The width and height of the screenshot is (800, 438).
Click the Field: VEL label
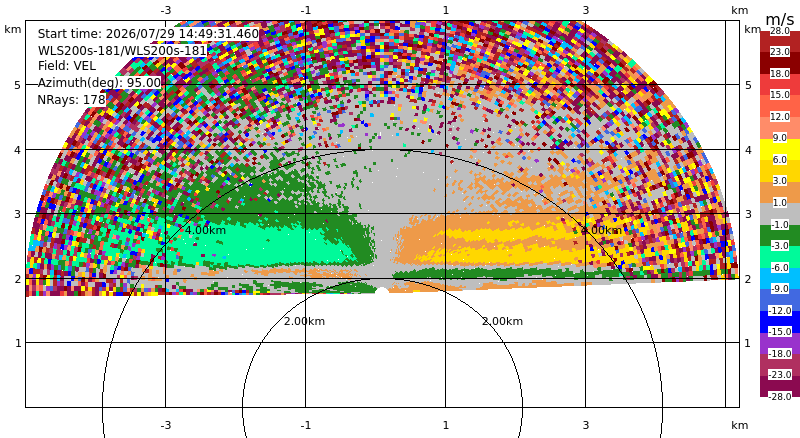(67, 66)
